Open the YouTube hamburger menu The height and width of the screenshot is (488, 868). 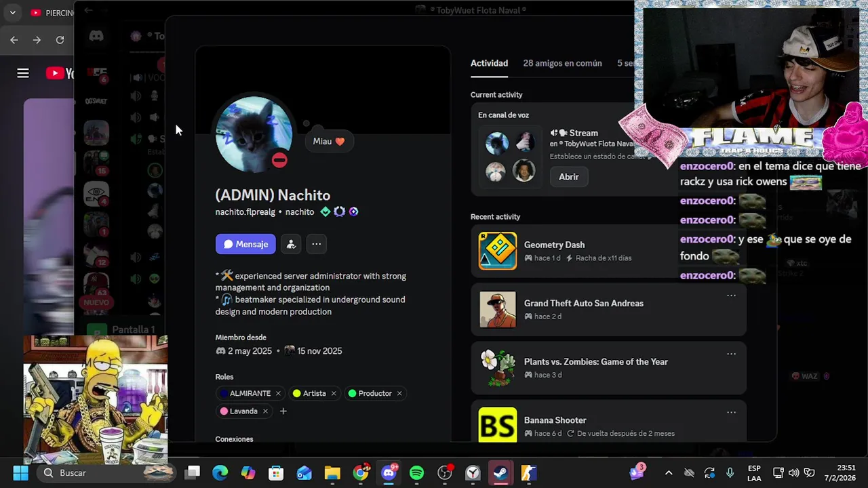point(23,73)
